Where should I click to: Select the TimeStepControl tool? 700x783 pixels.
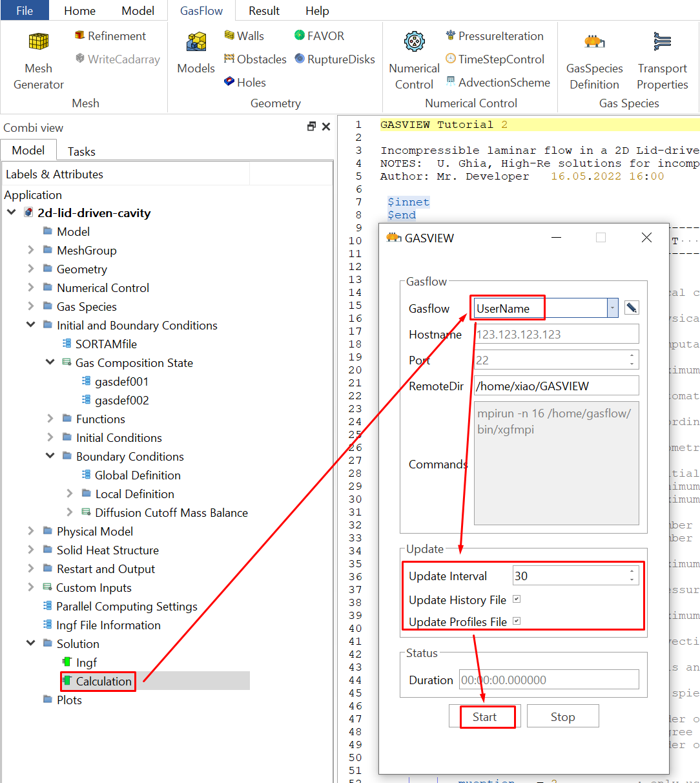(x=495, y=59)
